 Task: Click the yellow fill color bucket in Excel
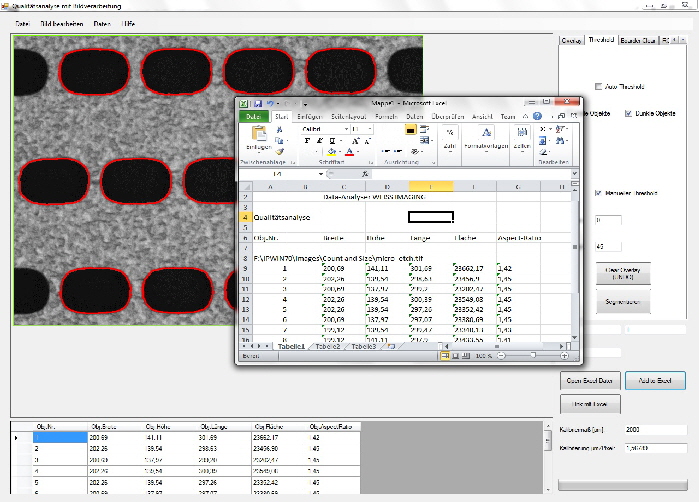coord(332,152)
